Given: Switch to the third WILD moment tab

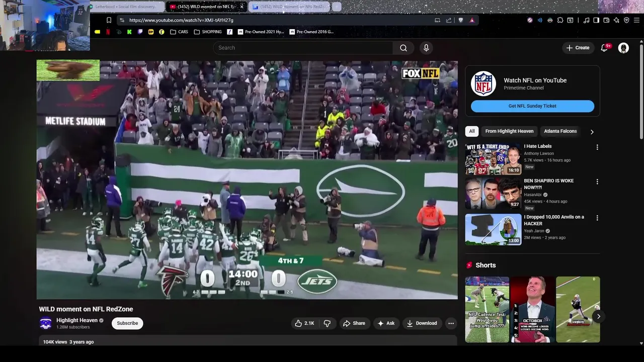Looking at the screenshot, I should tap(291, 7).
